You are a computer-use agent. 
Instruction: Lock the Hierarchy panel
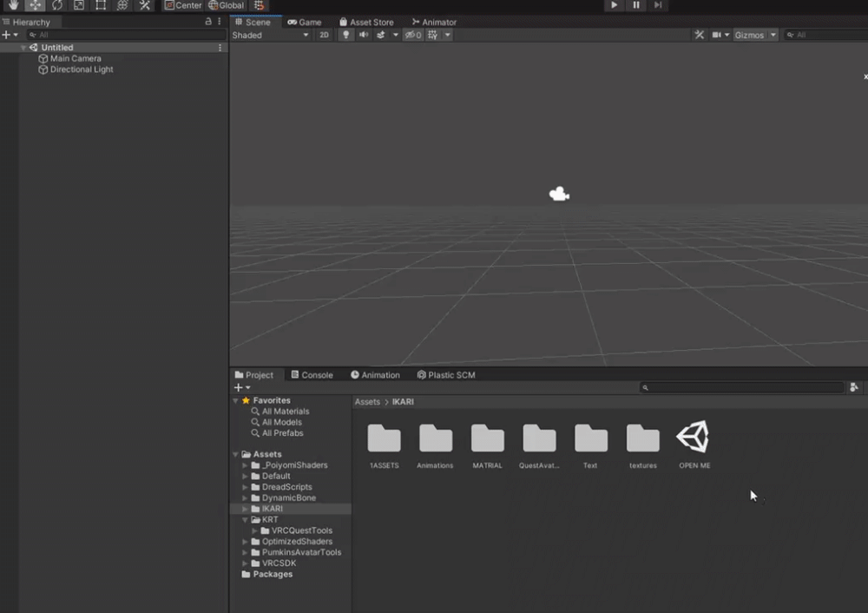208,22
